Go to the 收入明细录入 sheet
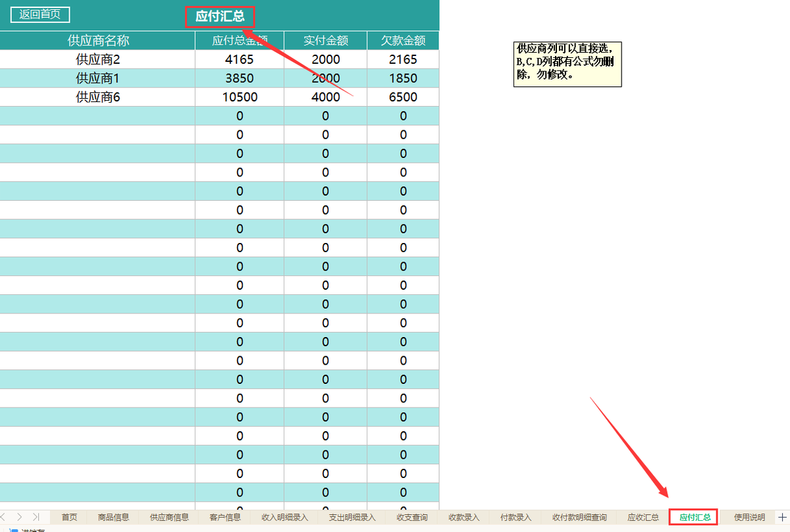 click(x=283, y=517)
